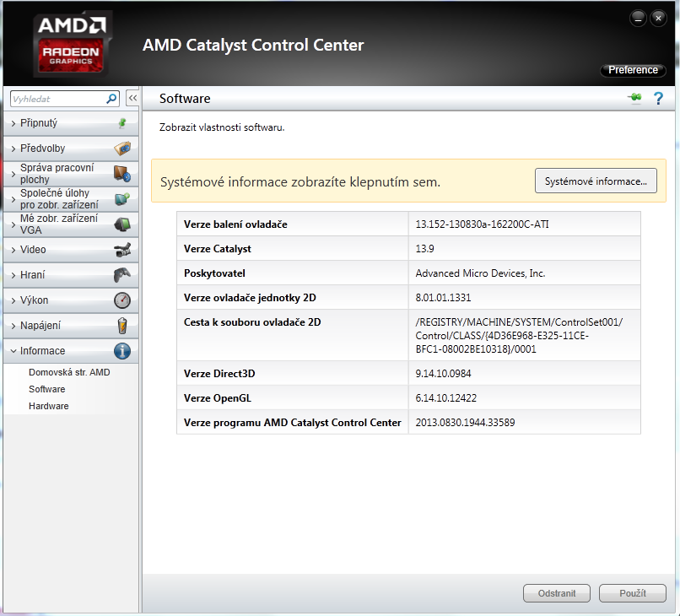
Task: Collapse the sidebar with the double-arrow button
Action: click(x=132, y=98)
